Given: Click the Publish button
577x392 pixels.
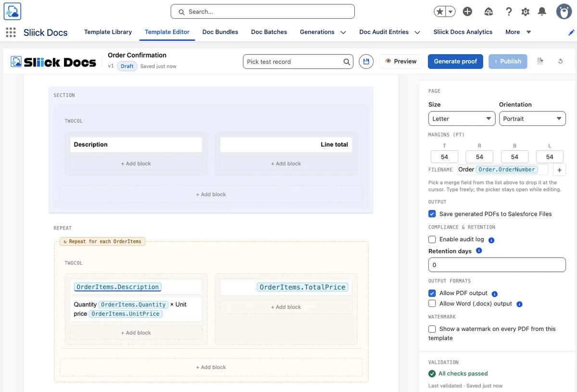Looking at the screenshot, I should (508, 61).
